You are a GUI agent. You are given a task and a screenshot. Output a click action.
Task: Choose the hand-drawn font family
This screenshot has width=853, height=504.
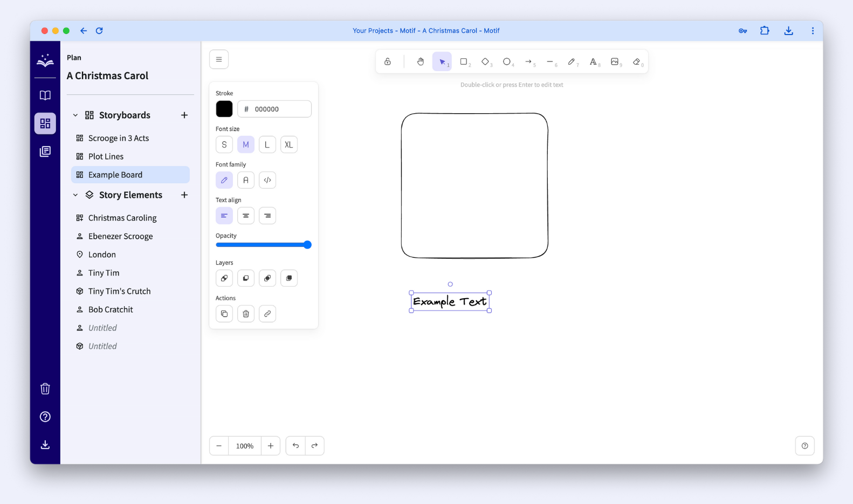pos(224,180)
